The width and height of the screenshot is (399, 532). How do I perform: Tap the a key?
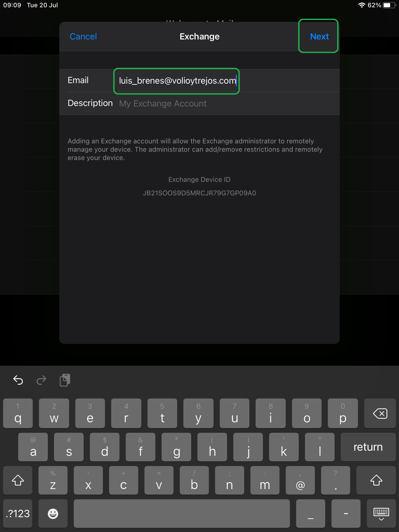(33, 447)
